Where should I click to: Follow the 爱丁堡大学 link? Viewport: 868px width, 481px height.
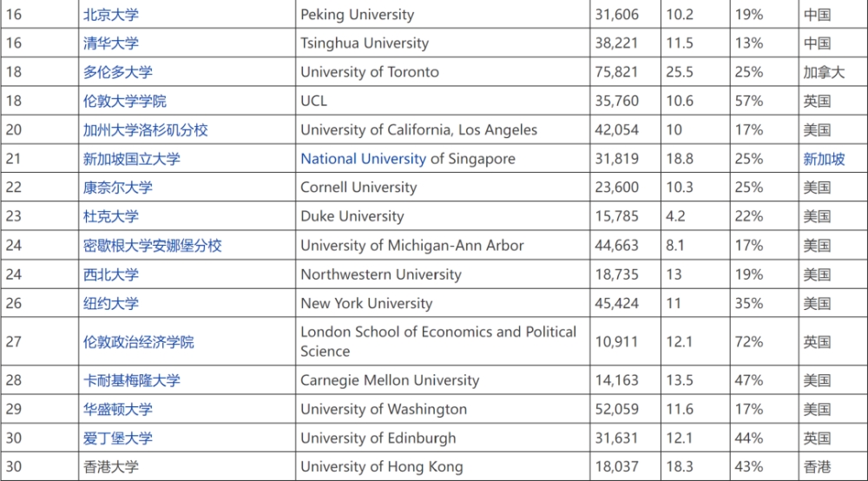[x=118, y=438]
